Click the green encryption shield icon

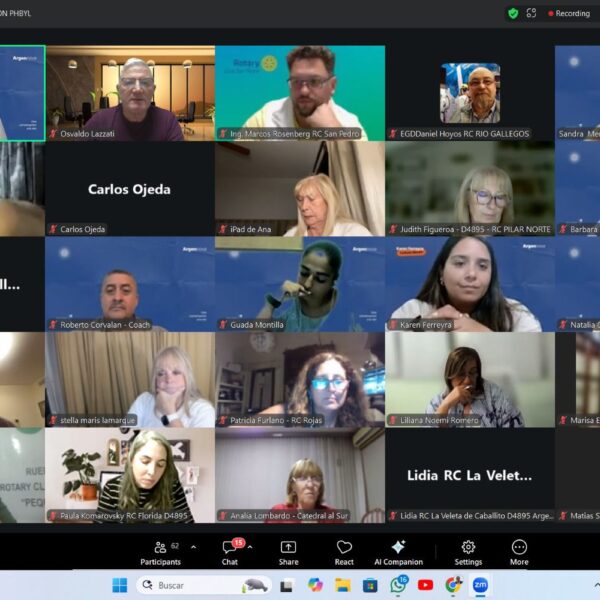[x=513, y=13]
